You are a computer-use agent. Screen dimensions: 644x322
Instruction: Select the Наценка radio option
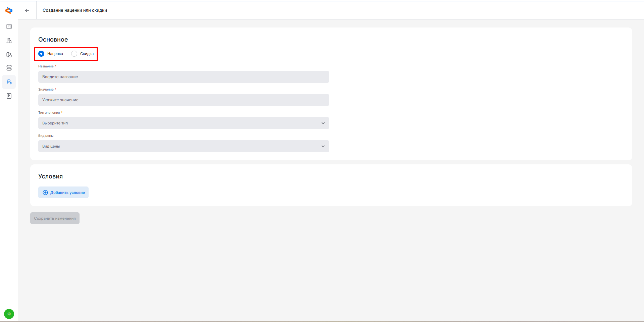point(41,54)
